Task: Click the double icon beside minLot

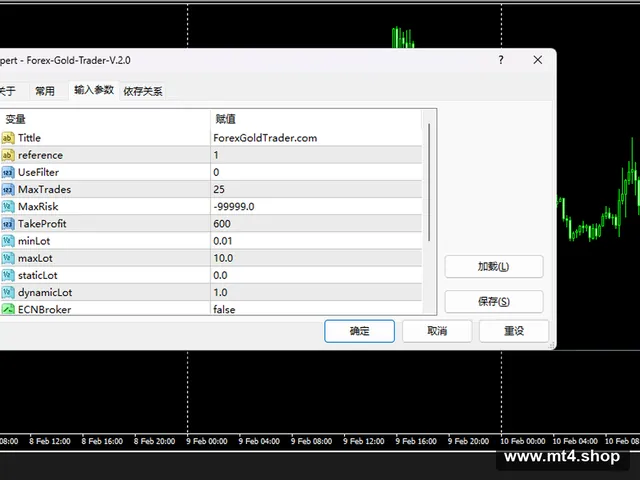Action: pyautogui.click(x=8, y=241)
